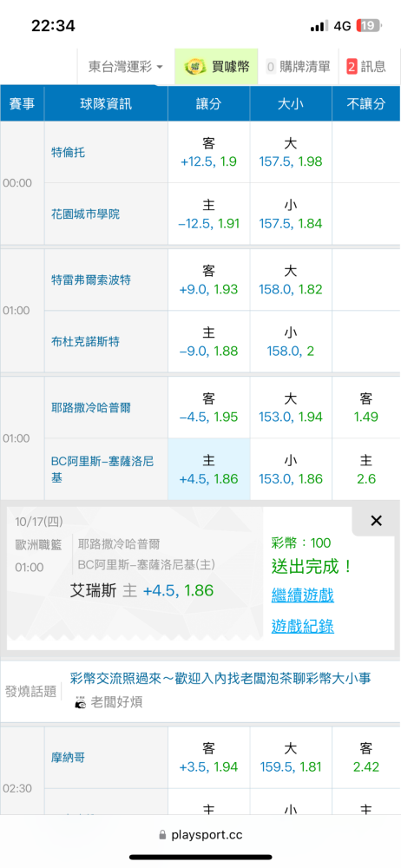Open BC阿里斯–塞薩洛尼基 team info in table
The width and height of the screenshot is (401, 868).
(x=102, y=470)
